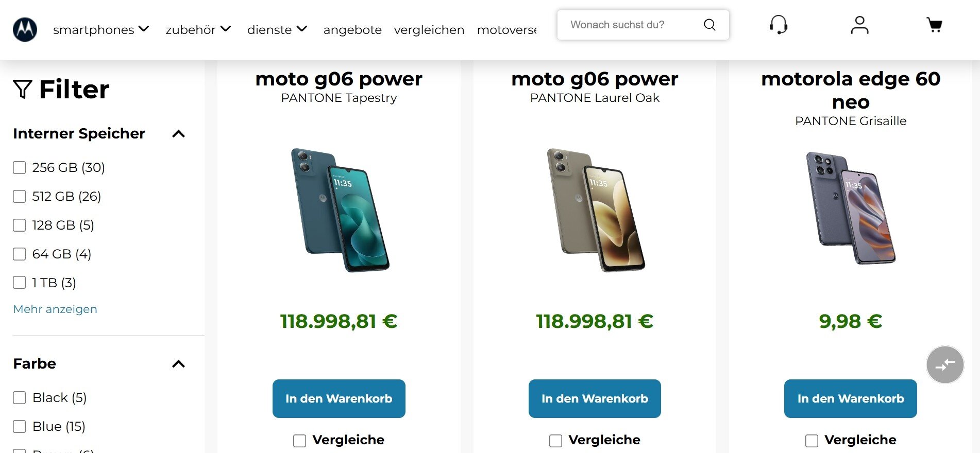Open the vergleichen menu item

(x=429, y=30)
